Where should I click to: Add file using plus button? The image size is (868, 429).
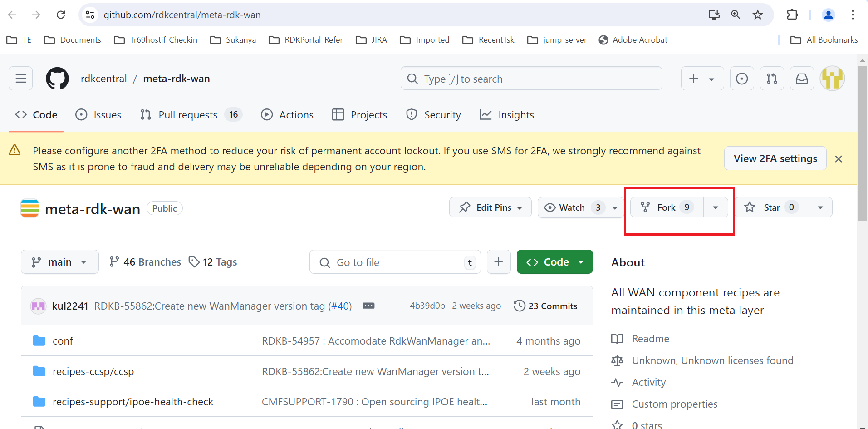(x=499, y=262)
